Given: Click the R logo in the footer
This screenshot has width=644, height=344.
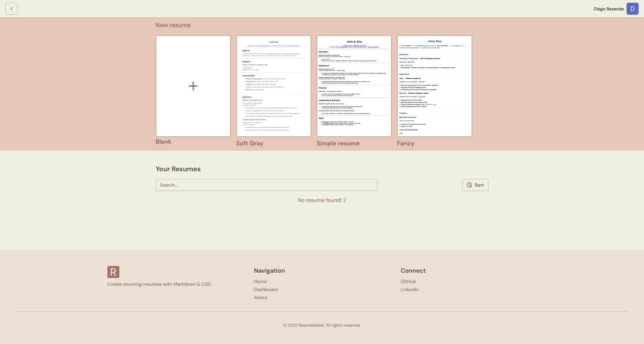Looking at the screenshot, I should coord(113,272).
